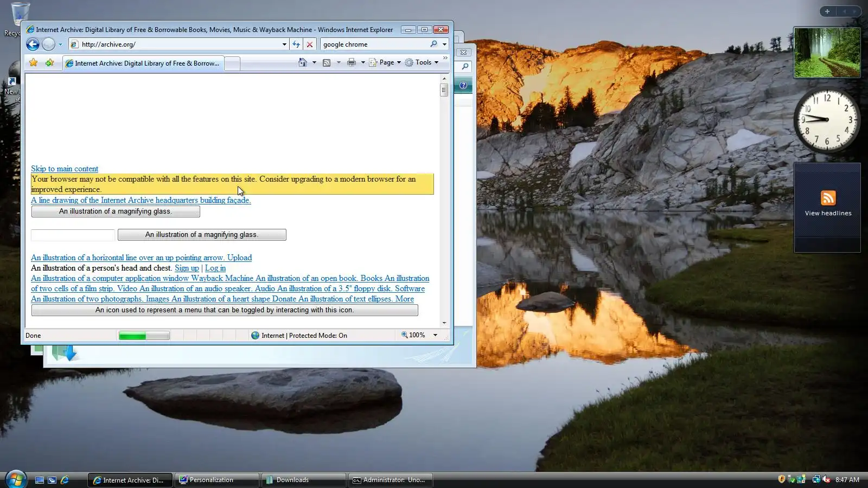Go back with the blue Back arrow
This screenshot has width=868, height=488.
[33, 44]
